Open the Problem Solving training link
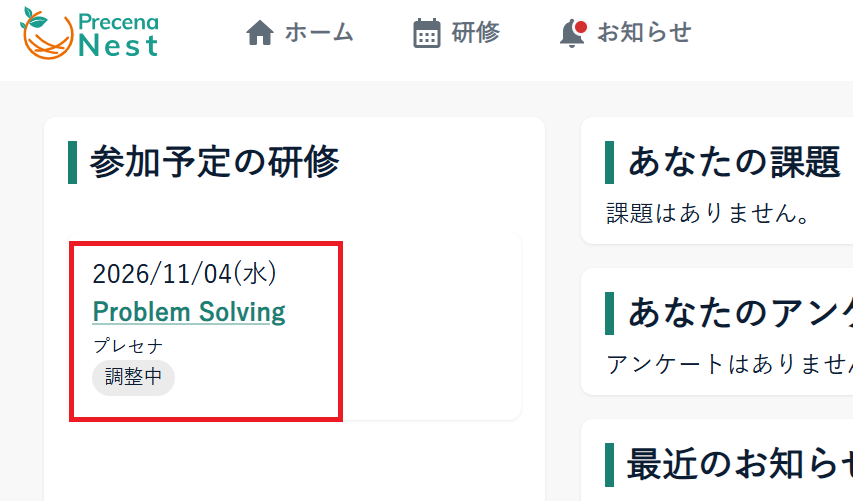This screenshot has height=501, width=853. pos(189,312)
